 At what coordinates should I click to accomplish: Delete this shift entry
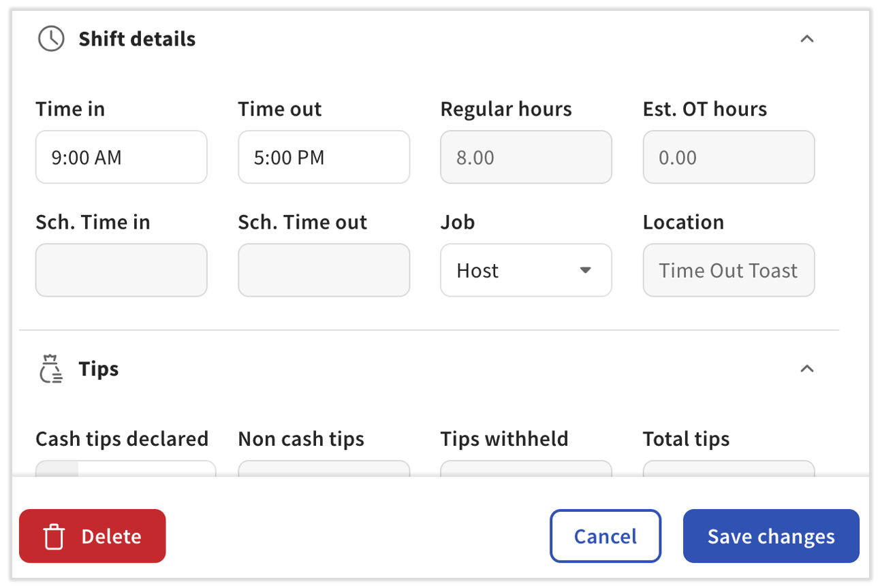coord(92,536)
